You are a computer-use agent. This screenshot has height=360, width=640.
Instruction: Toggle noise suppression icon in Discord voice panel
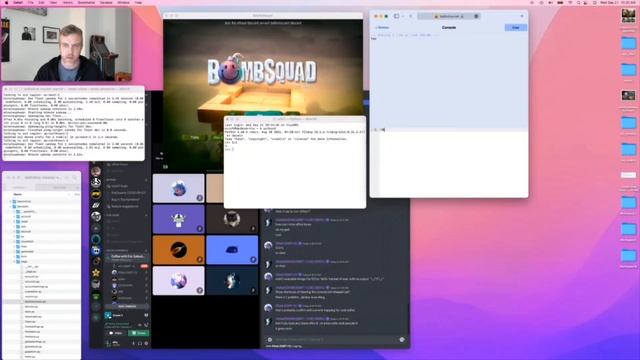tap(140, 325)
